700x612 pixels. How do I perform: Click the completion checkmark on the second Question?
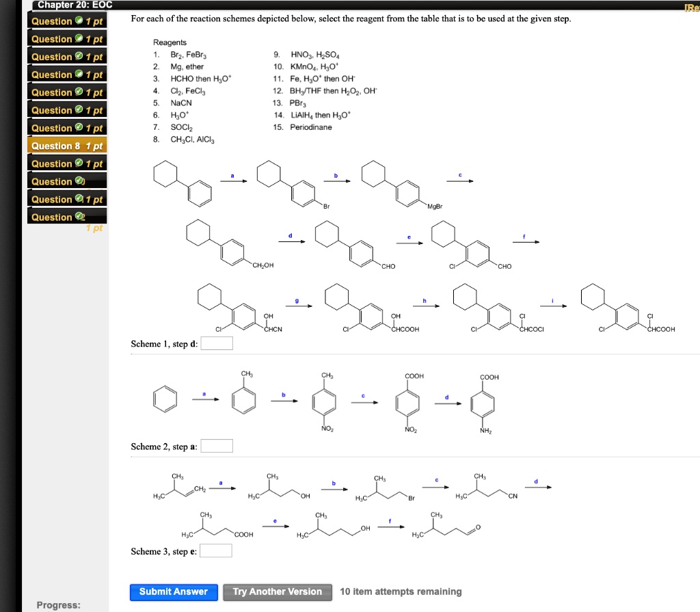(78, 39)
